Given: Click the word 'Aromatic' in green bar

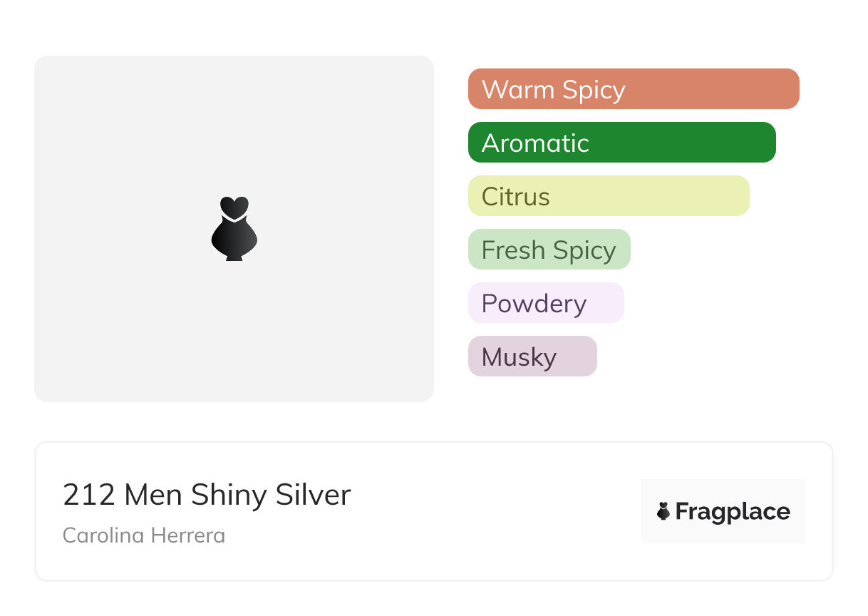Looking at the screenshot, I should [x=535, y=143].
